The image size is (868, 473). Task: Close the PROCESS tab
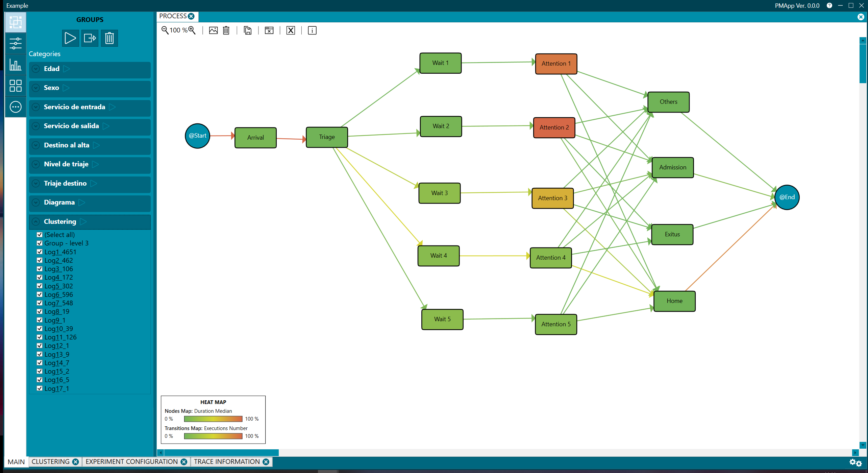[x=192, y=16]
